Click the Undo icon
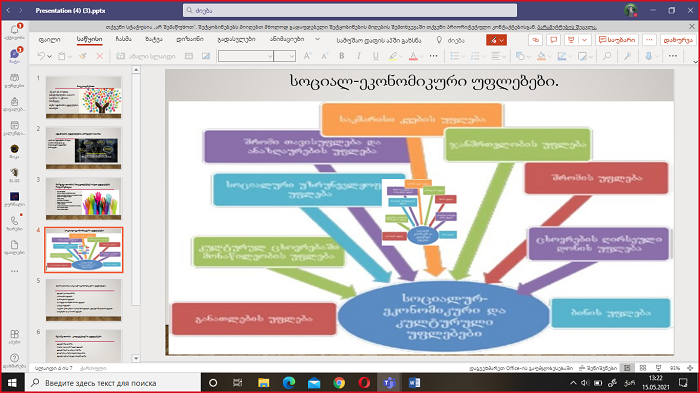 (41, 56)
